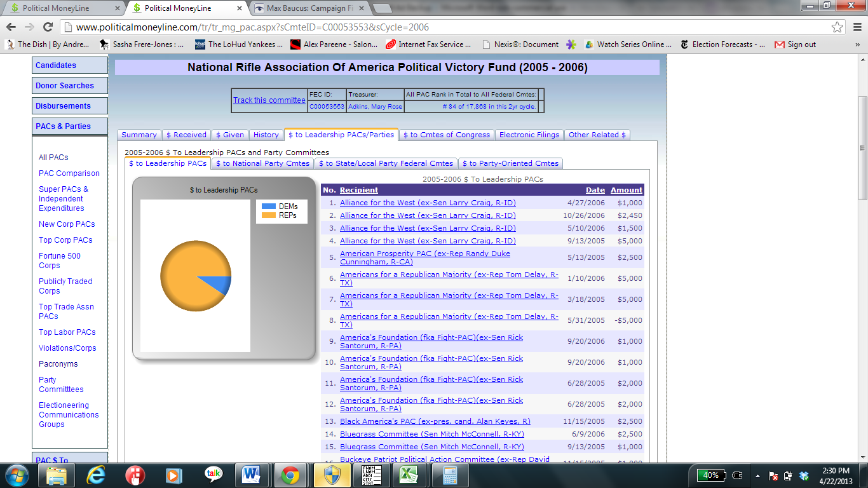
Task: Open the Dropbox tray icon
Action: pos(804,475)
